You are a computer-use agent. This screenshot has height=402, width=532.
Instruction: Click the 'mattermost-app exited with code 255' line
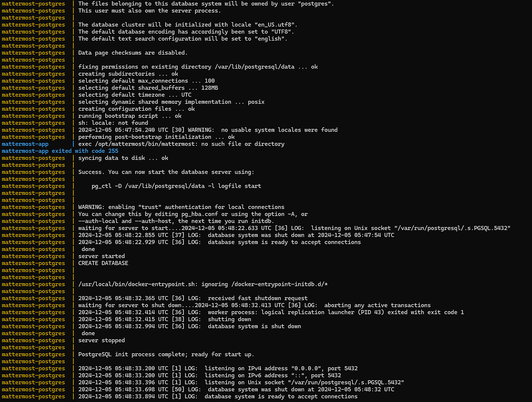pyautogui.click(x=60, y=151)
